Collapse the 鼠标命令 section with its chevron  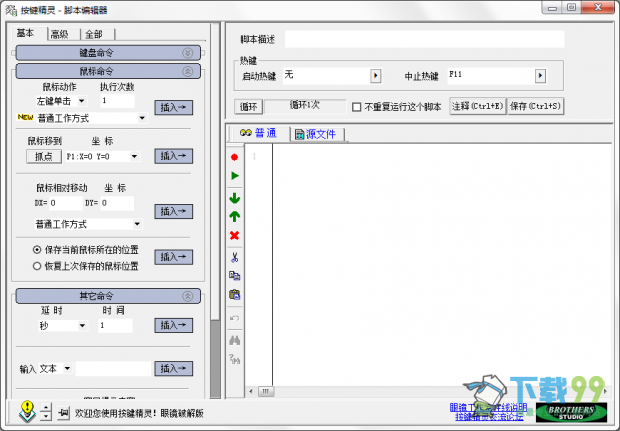187,71
